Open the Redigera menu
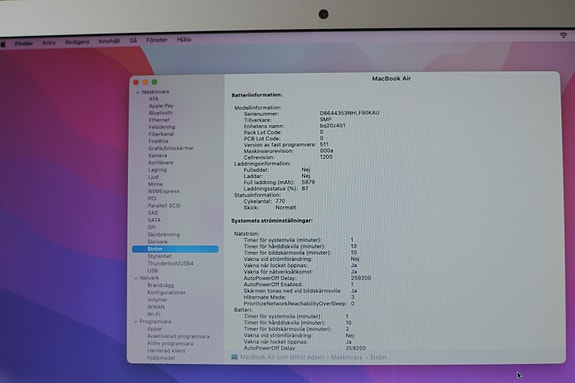575x383 pixels. (77, 42)
